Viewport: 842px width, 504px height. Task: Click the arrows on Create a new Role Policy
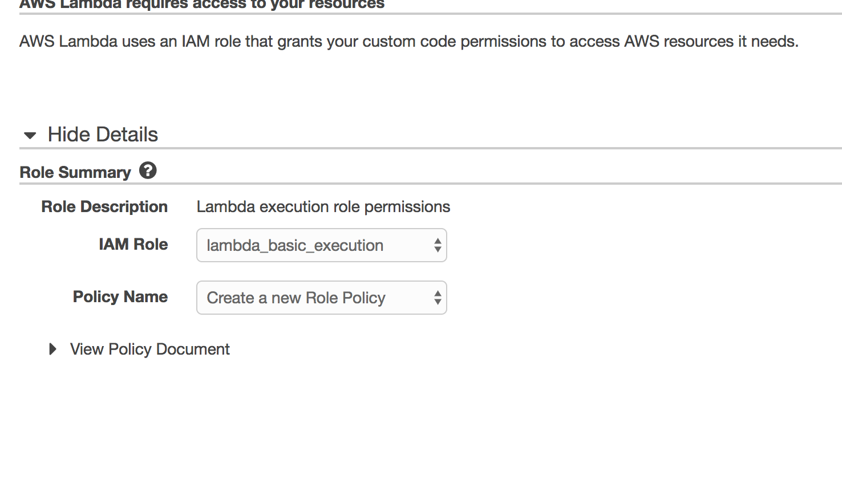pos(438,298)
